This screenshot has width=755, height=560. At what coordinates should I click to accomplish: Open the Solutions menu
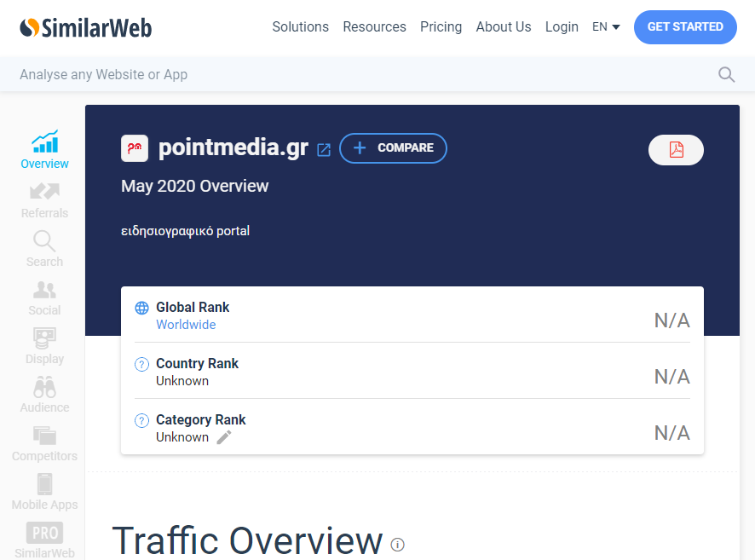click(x=301, y=27)
